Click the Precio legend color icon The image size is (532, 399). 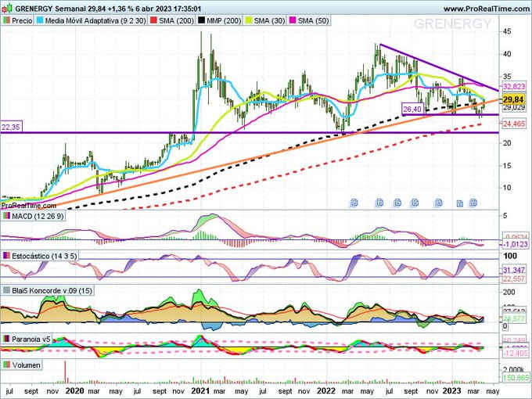pos(6,20)
